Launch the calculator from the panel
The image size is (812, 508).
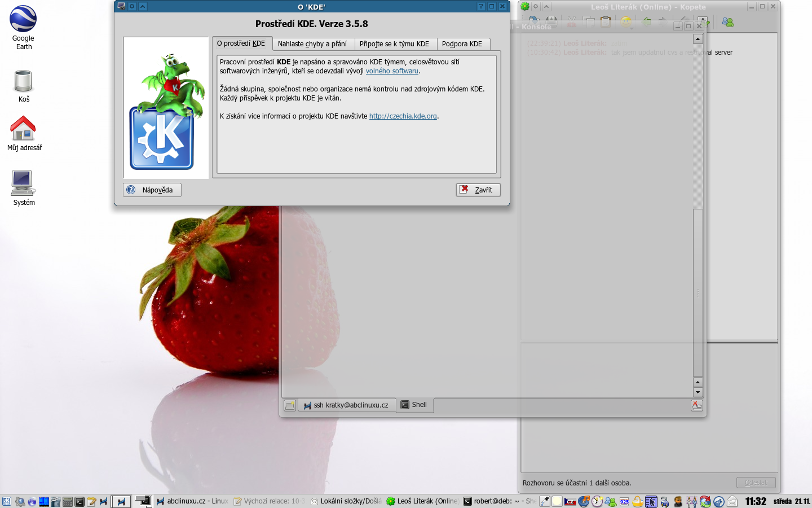coord(68,501)
